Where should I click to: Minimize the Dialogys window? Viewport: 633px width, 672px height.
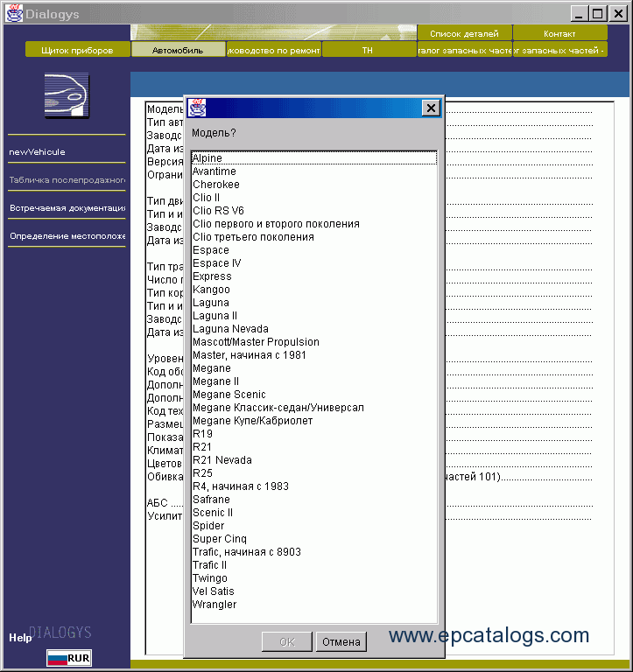click(x=579, y=14)
